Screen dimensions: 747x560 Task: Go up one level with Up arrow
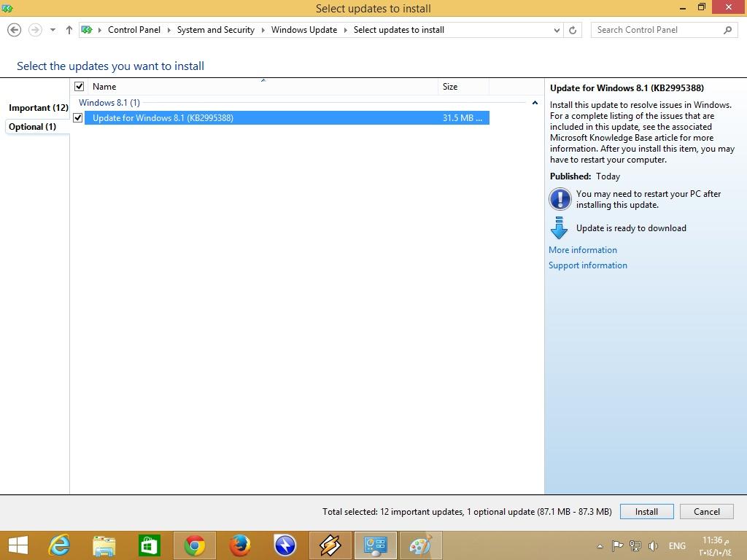pyautogui.click(x=69, y=30)
